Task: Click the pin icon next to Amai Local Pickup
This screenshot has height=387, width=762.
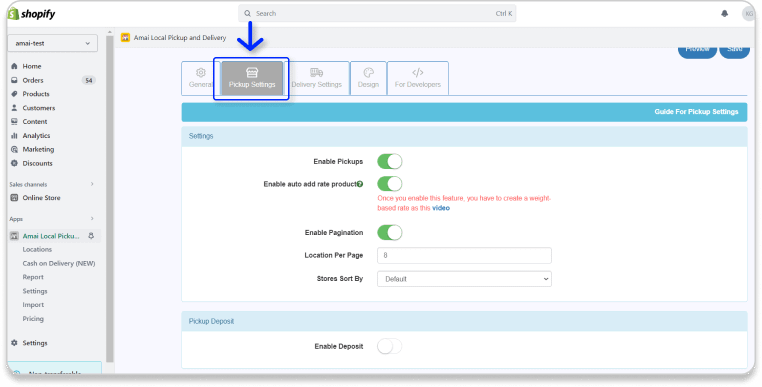Action: pyautogui.click(x=91, y=236)
